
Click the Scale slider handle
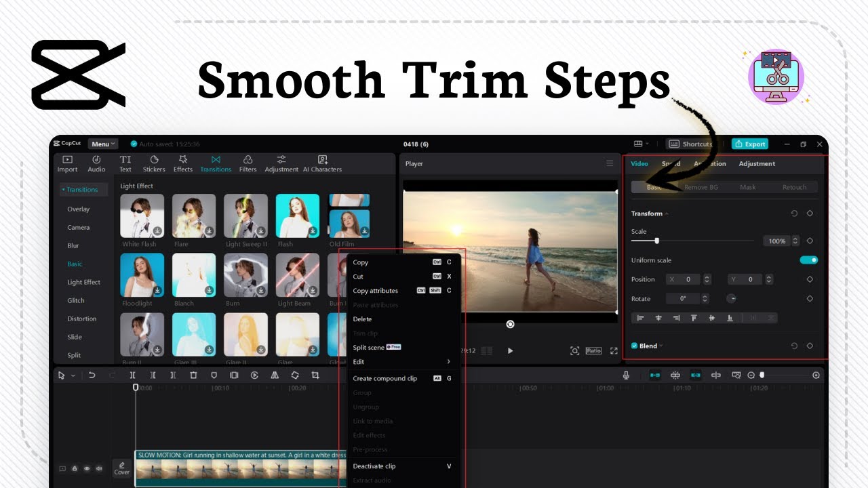(x=656, y=241)
